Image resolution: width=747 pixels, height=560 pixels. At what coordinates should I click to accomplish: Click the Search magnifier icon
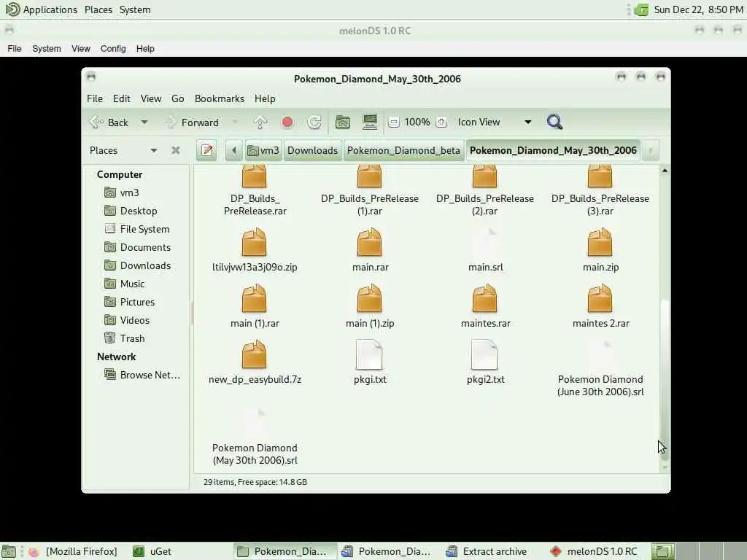point(554,122)
